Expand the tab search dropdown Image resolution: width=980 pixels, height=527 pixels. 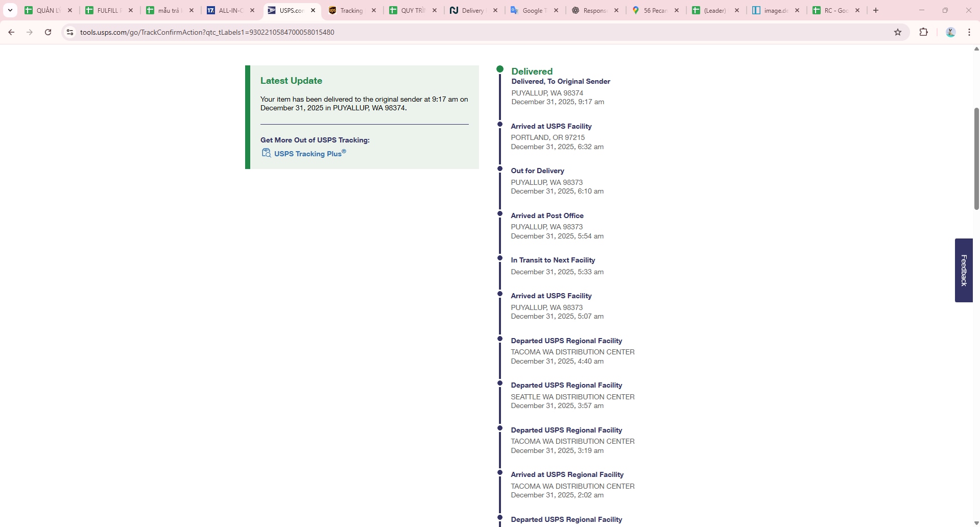(x=10, y=10)
